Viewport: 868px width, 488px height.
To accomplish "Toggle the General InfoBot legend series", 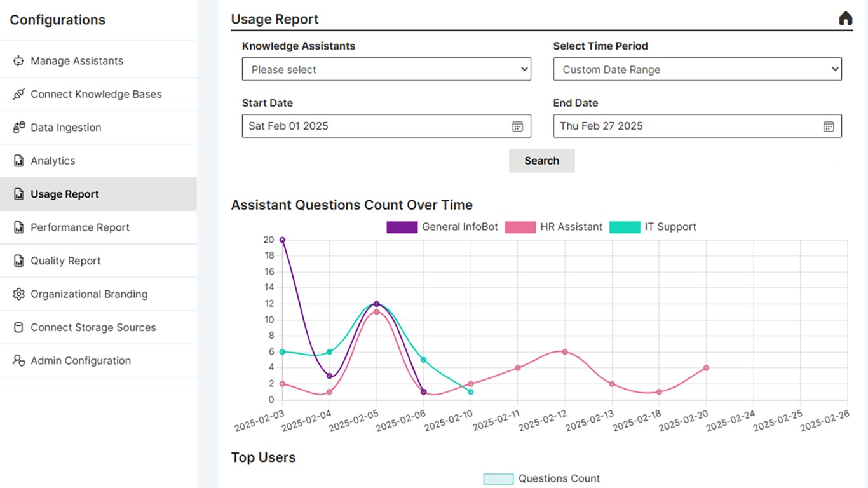I will coord(442,227).
